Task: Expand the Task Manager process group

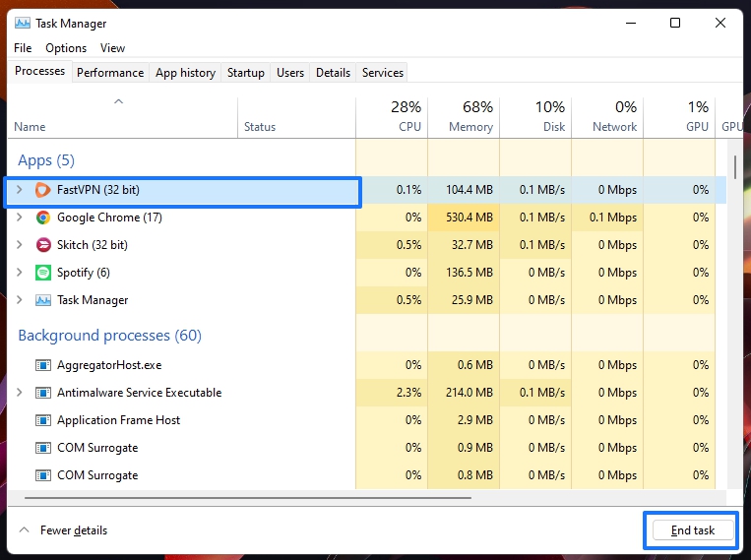Action: 19,300
